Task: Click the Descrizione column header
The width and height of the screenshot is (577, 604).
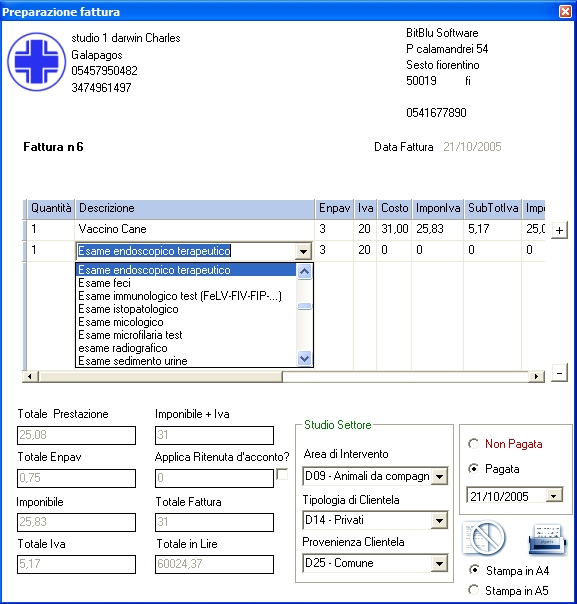Action: pyautogui.click(x=195, y=208)
